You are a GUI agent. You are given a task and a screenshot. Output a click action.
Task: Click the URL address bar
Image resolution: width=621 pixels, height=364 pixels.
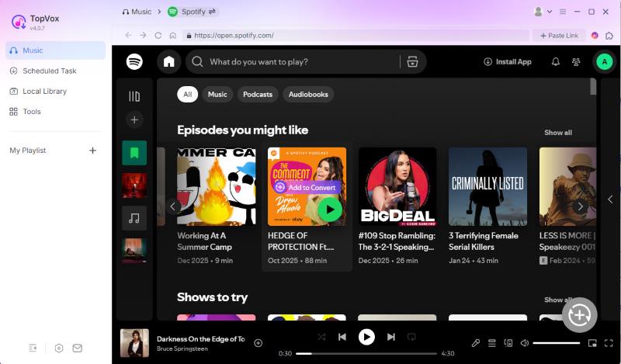(356, 35)
